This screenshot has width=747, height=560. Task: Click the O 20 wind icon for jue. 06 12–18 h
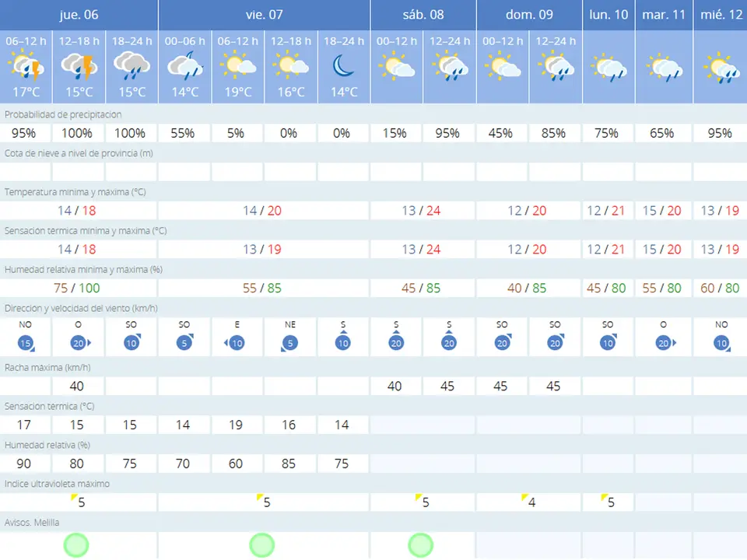80,343
